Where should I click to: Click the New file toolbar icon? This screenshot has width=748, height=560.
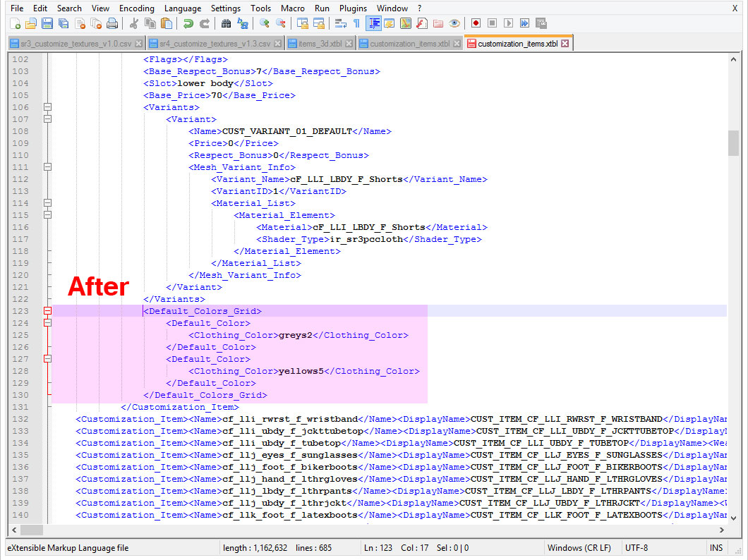pos(14,23)
